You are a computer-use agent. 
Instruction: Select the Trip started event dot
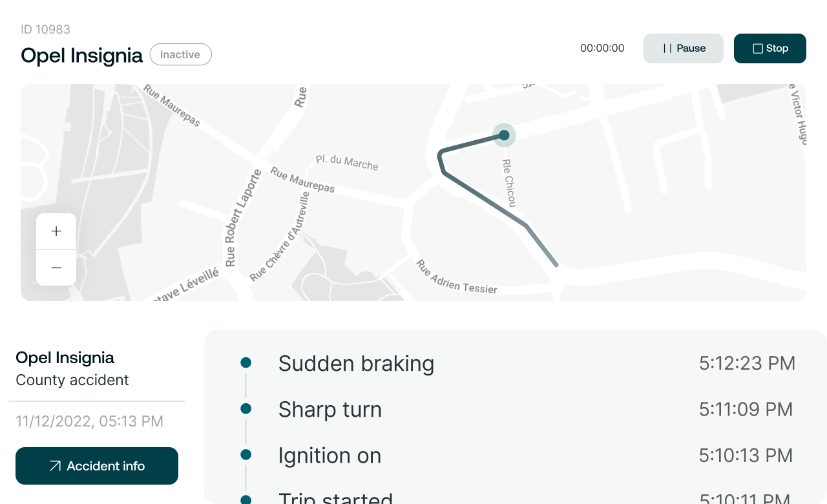tap(246, 499)
